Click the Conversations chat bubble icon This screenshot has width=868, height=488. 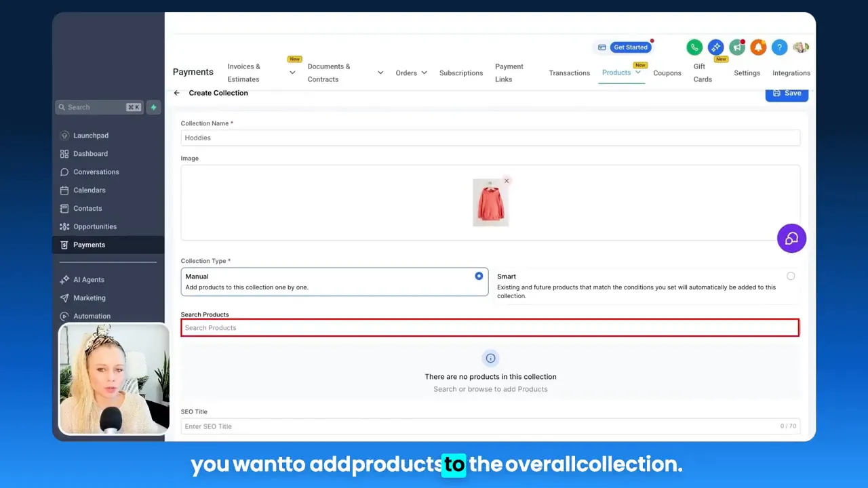(x=64, y=172)
